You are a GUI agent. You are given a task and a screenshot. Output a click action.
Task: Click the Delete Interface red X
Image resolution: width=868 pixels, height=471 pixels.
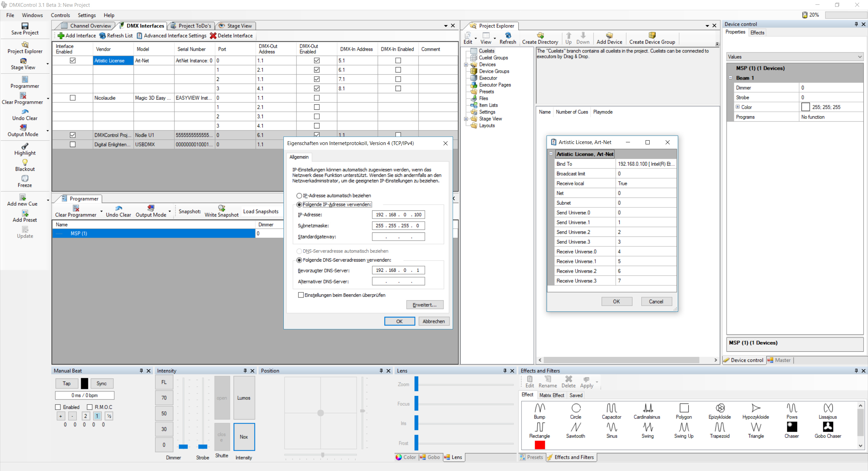point(213,36)
